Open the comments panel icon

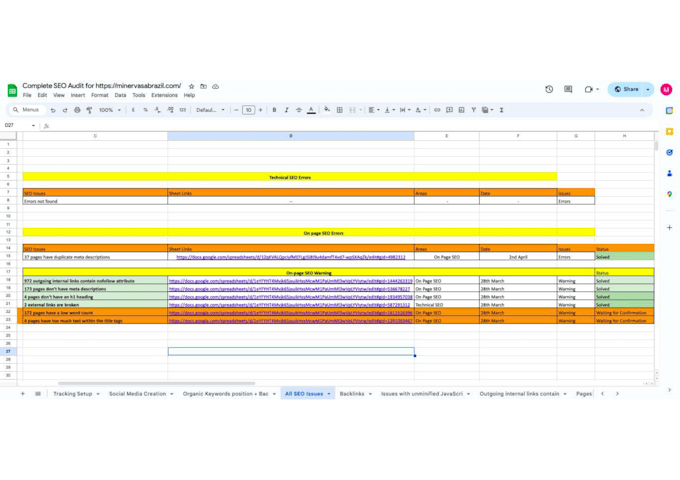coord(568,89)
